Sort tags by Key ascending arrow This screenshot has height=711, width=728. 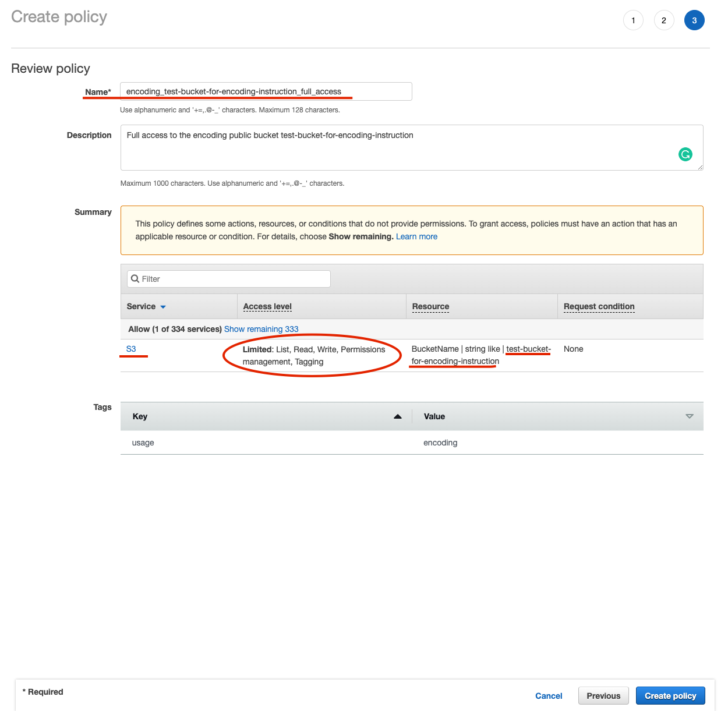click(x=398, y=416)
